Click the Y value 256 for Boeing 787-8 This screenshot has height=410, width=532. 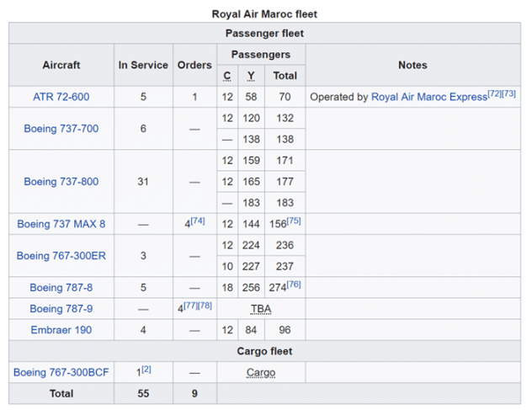[251, 287]
